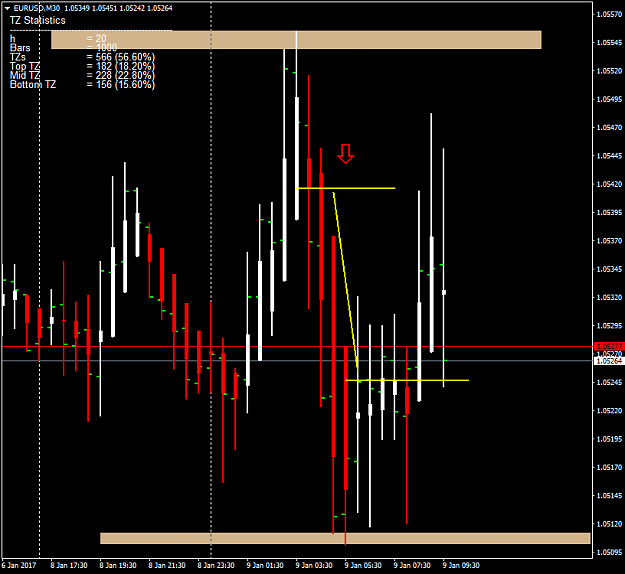Select the upper yellow horizontal line
This screenshot has height=574, width=625.
(x=346, y=188)
